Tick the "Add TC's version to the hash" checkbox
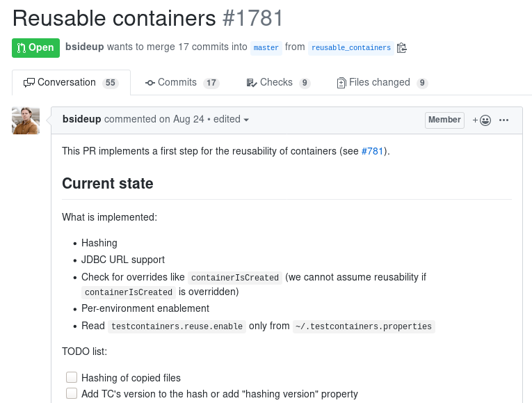The height and width of the screenshot is (403, 532). click(72, 393)
